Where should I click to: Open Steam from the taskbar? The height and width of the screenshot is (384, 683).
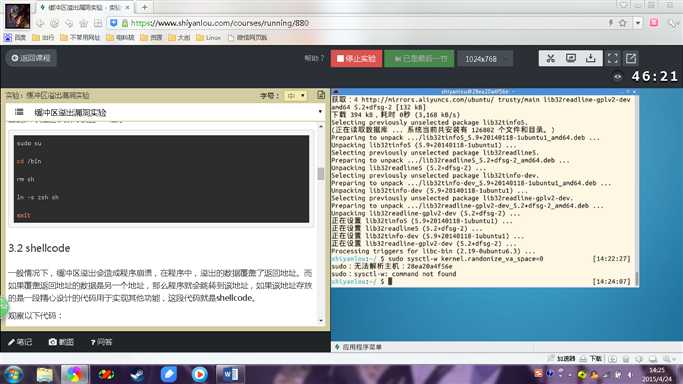(x=137, y=375)
